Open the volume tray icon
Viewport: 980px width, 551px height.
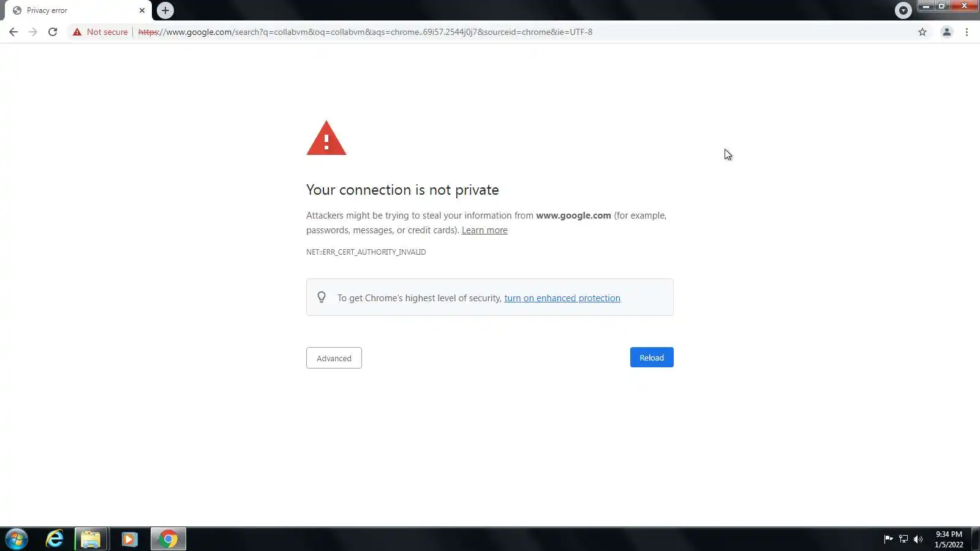click(x=918, y=539)
